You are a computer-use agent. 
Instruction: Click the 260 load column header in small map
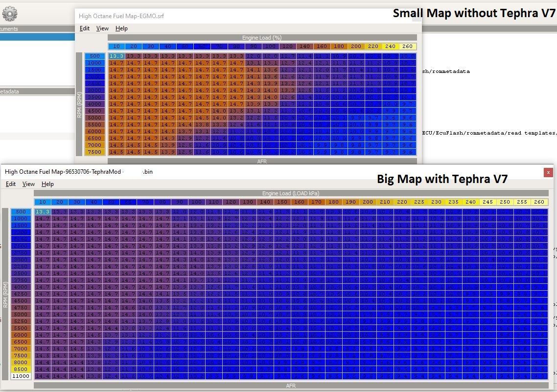[x=407, y=46]
